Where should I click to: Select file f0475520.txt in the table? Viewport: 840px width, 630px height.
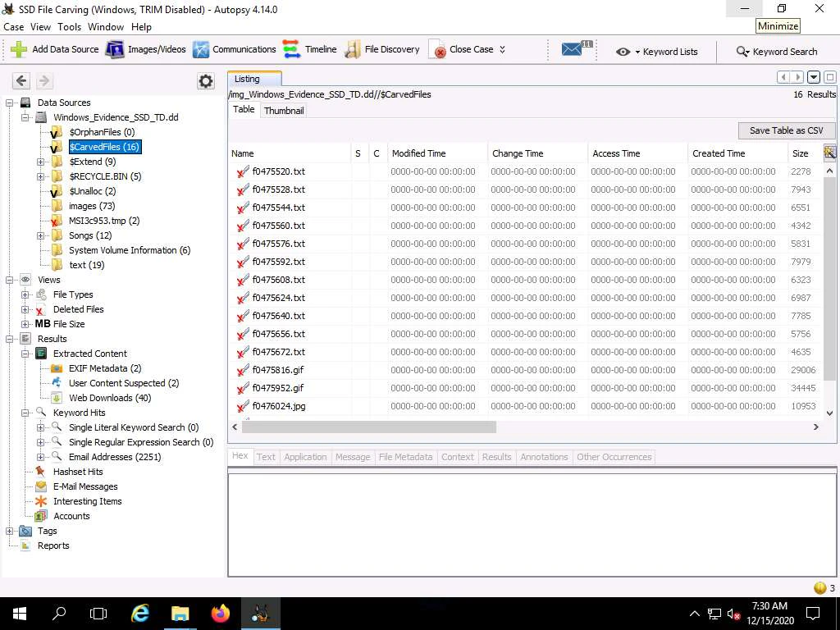[x=278, y=171]
